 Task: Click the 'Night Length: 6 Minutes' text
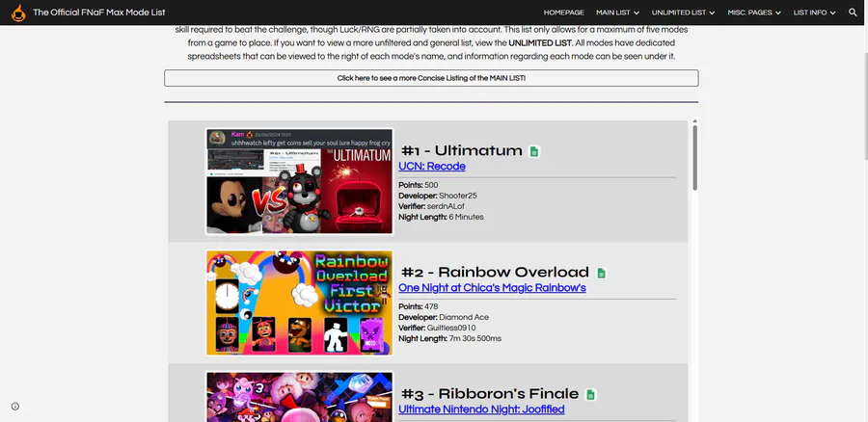[x=441, y=218]
